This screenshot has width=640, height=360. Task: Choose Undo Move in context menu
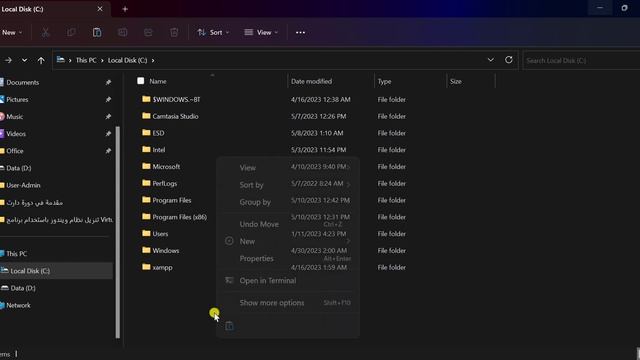[x=288, y=224]
